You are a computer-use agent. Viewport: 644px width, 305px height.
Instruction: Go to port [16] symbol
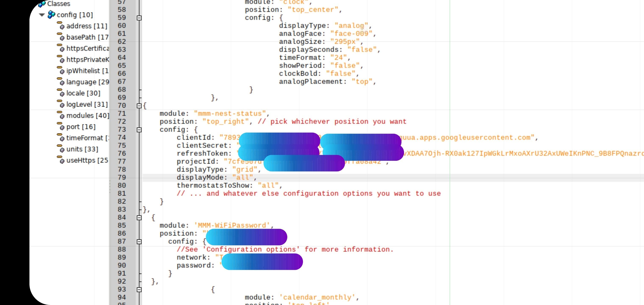coord(81,127)
